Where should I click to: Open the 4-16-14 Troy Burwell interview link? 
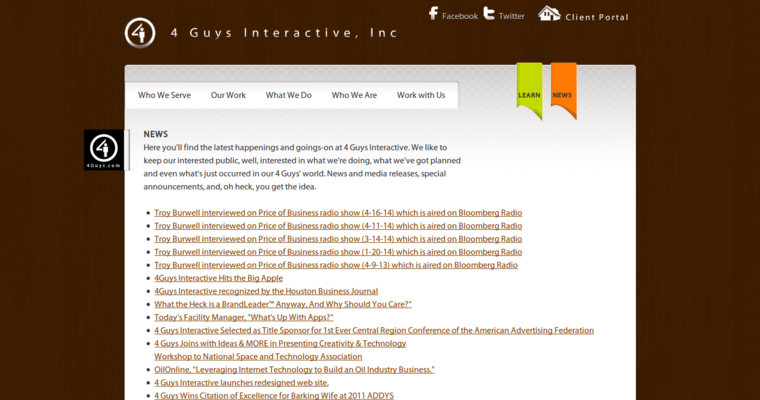(x=338, y=213)
